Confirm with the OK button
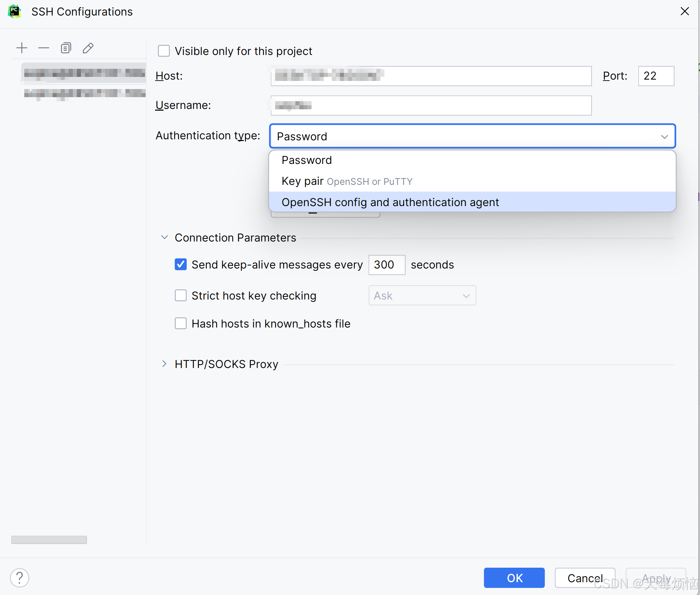The width and height of the screenshot is (700, 595). click(514, 578)
